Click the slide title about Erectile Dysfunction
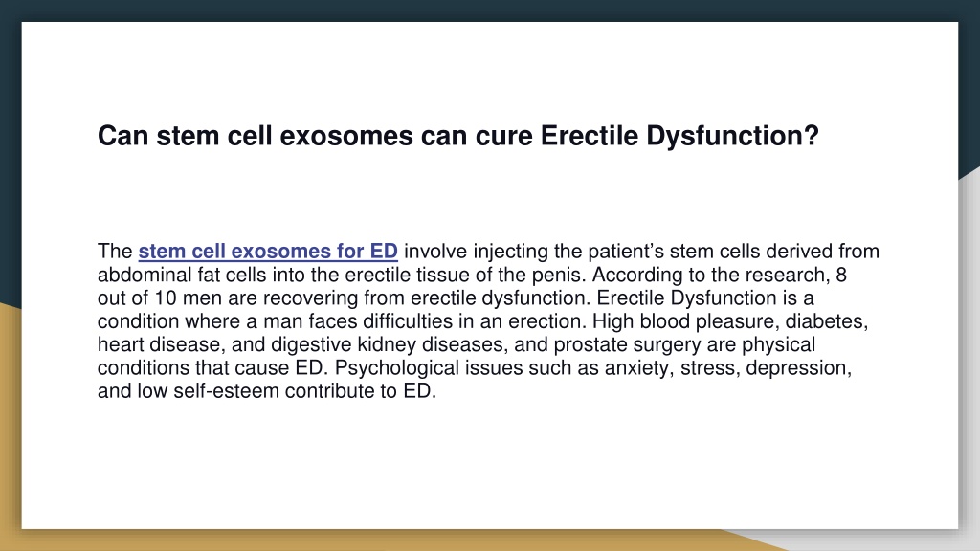The height and width of the screenshot is (551, 980). (x=458, y=136)
